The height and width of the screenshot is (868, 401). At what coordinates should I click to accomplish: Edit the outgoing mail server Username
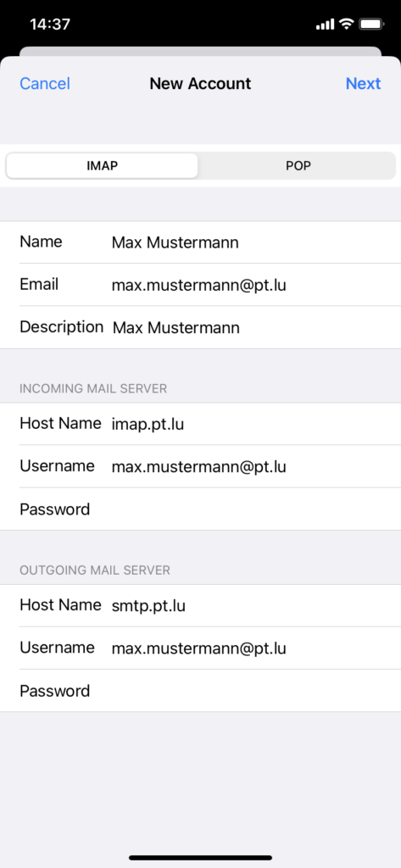click(200, 648)
